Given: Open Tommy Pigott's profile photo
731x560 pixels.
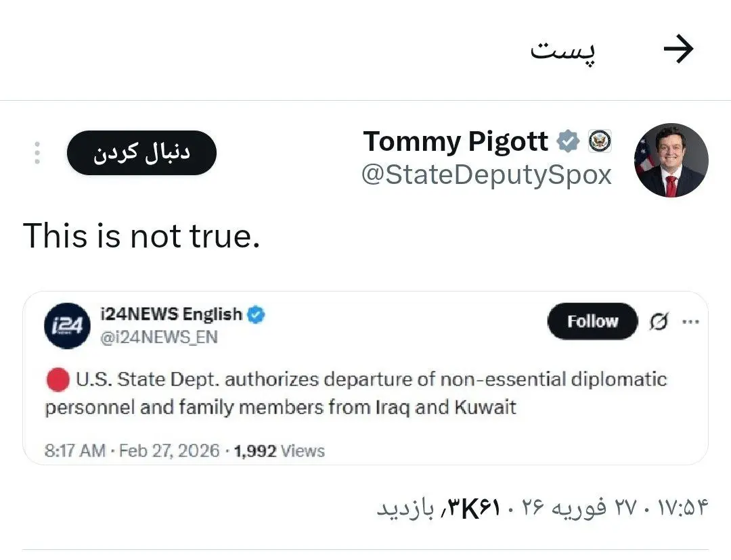Looking at the screenshot, I should tap(671, 160).
